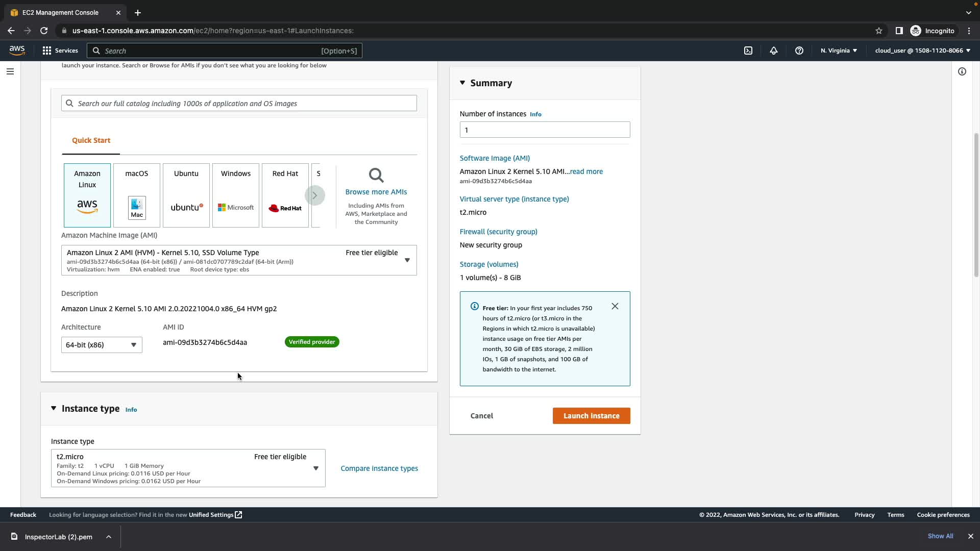Open the info panel icon at right
The image size is (980, 551).
coord(962,71)
